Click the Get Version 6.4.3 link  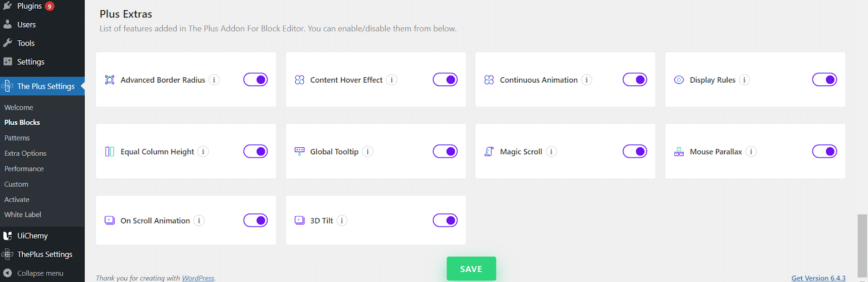[x=819, y=278]
